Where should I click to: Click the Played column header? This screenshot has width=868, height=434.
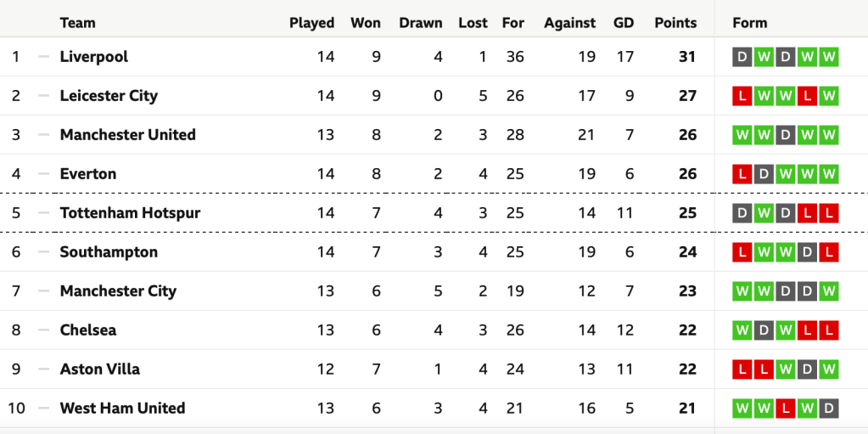click(311, 23)
